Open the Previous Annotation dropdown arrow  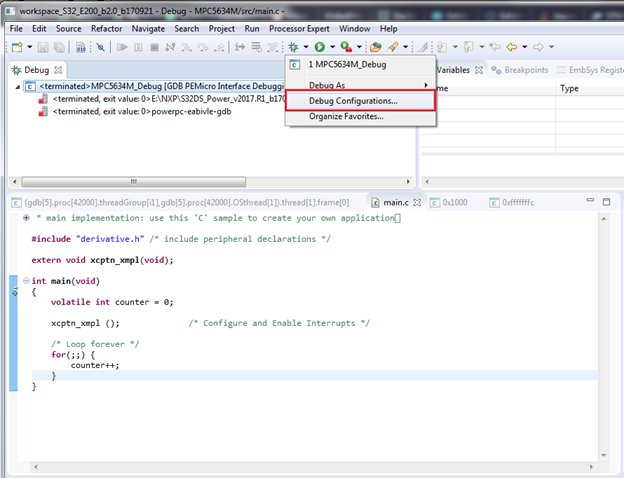[482, 47]
